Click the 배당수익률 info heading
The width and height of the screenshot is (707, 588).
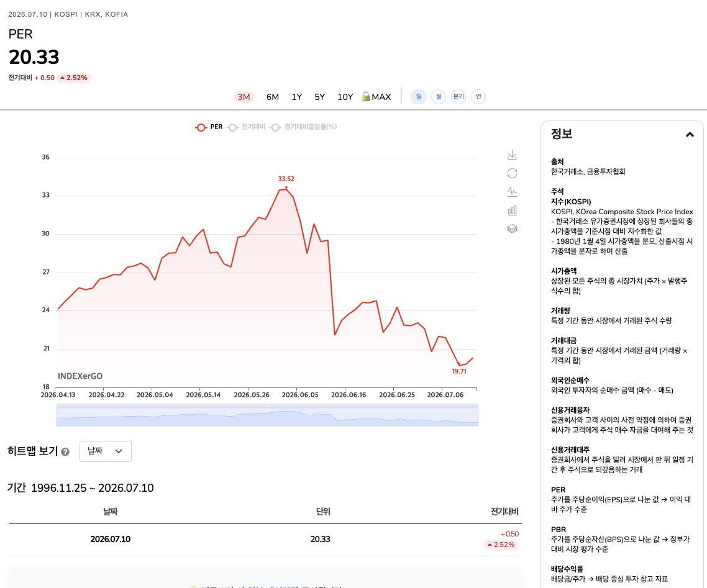click(x=567, y=569)
